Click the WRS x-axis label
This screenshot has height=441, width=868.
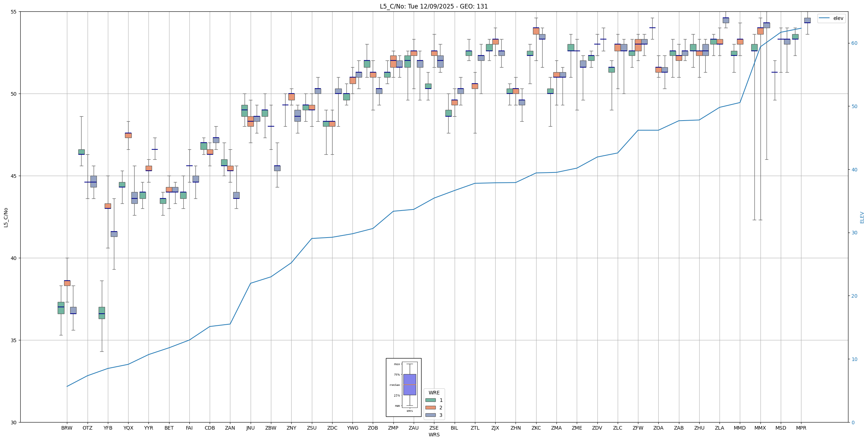click(434, 435)
